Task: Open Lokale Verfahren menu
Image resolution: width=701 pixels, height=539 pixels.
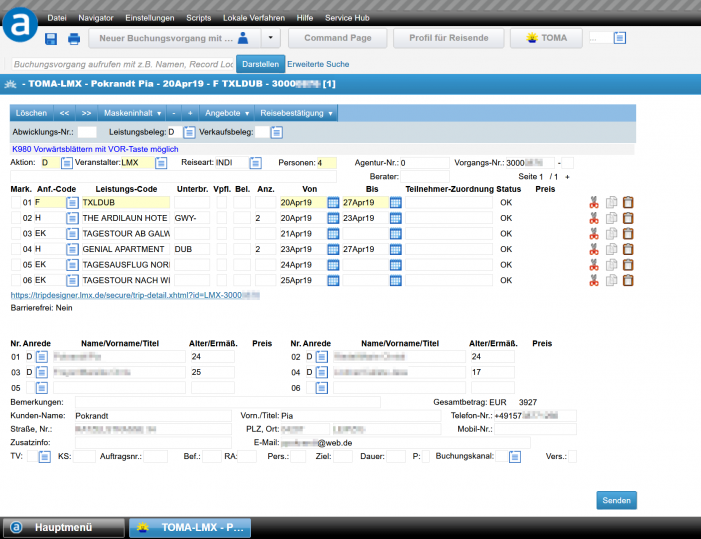Action: (254, 18)
